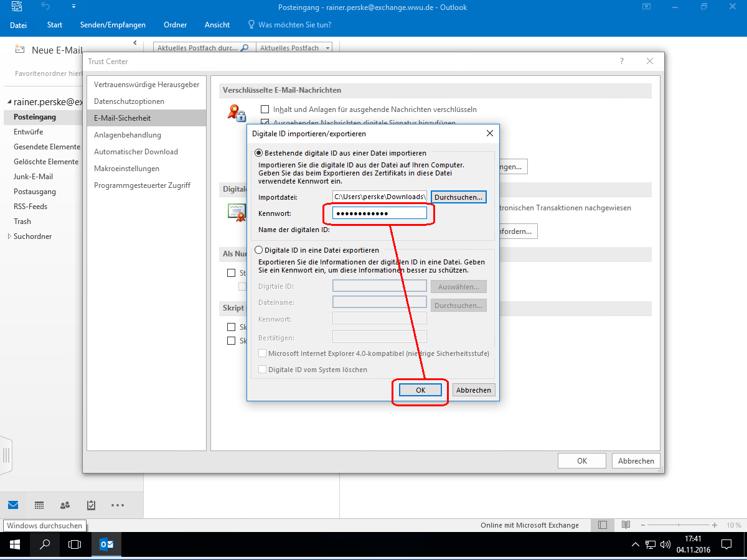Open the Windows Task View icon

pyautogui.click(x=75, y=544)
